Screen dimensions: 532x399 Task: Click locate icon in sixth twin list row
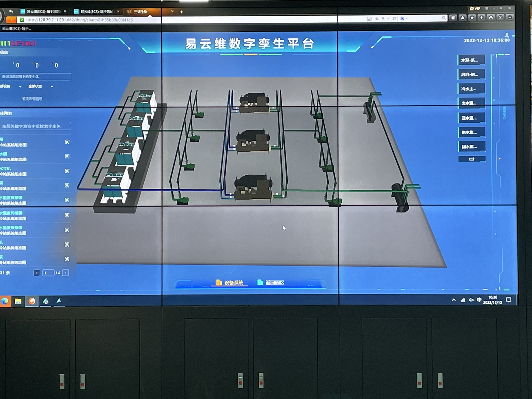[67, 215]
